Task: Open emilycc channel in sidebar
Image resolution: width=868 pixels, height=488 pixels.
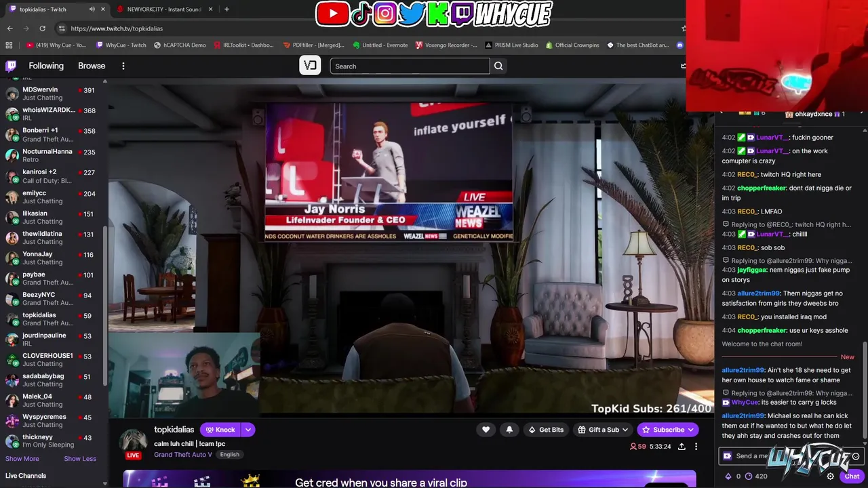Action: click(x=52, y=197)
